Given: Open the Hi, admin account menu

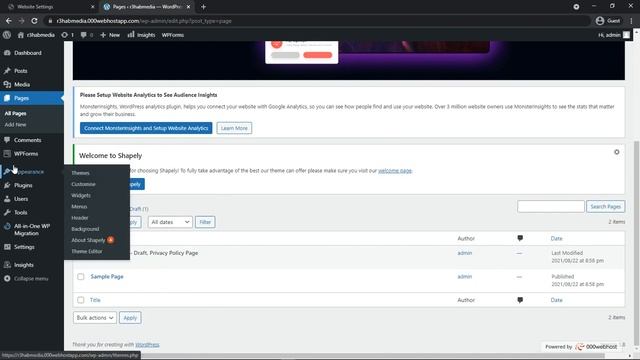Looking at the screenshot, I should click(614, 35).
